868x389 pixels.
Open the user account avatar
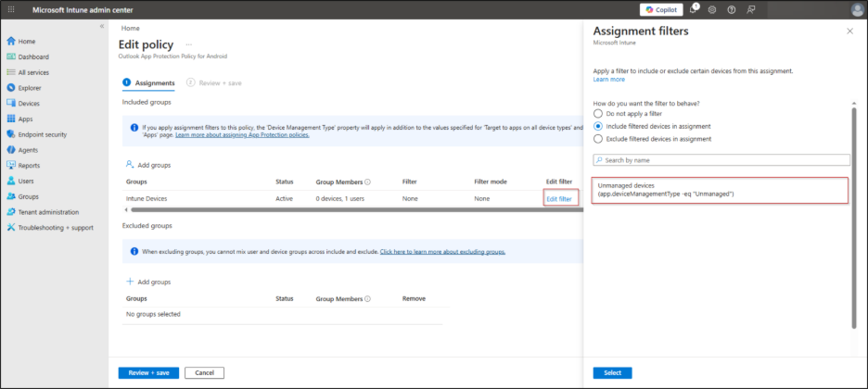(856, 9)
